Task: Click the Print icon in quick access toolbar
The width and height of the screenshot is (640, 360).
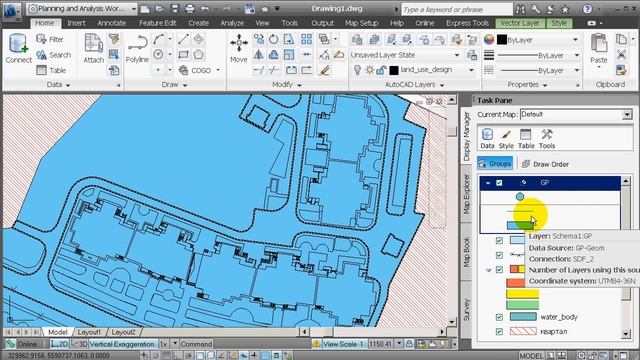Action: 190,9
